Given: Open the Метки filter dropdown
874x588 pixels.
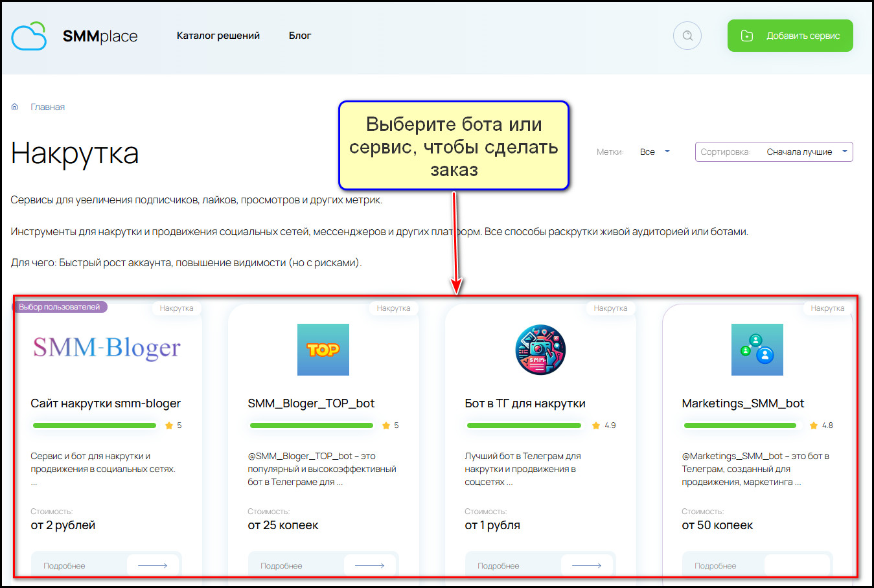Looking at the screenshot, I should coord(654,152).
